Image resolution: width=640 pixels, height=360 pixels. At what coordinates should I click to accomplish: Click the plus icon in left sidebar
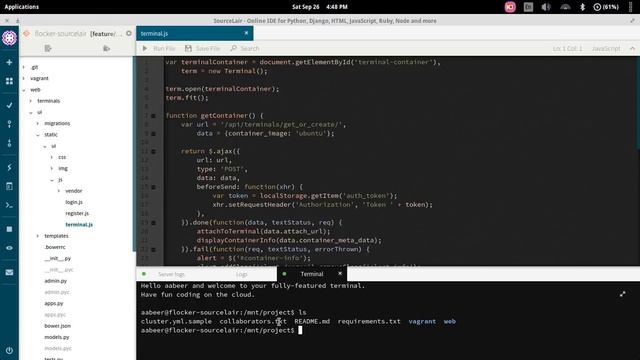tap(9, 62)
